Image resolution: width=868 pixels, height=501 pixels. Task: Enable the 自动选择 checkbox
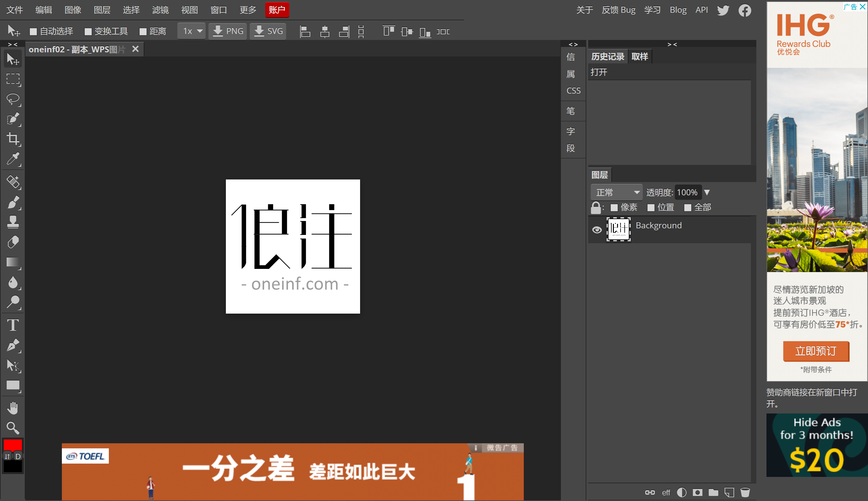coord(33,32)
